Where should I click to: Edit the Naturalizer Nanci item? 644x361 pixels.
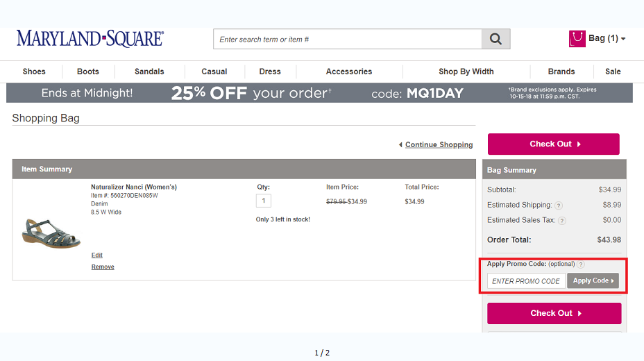[x=97, y=255]
